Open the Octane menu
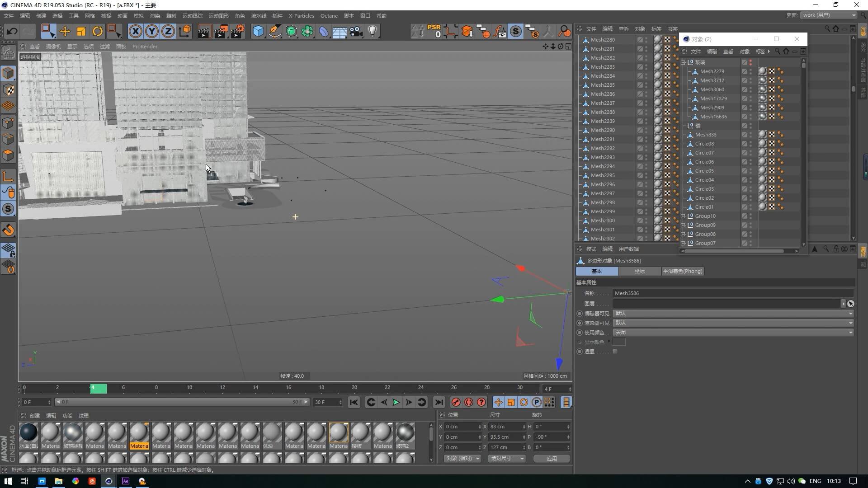Image resolution: width=868 pixels, height=488 pixels. 329,15
